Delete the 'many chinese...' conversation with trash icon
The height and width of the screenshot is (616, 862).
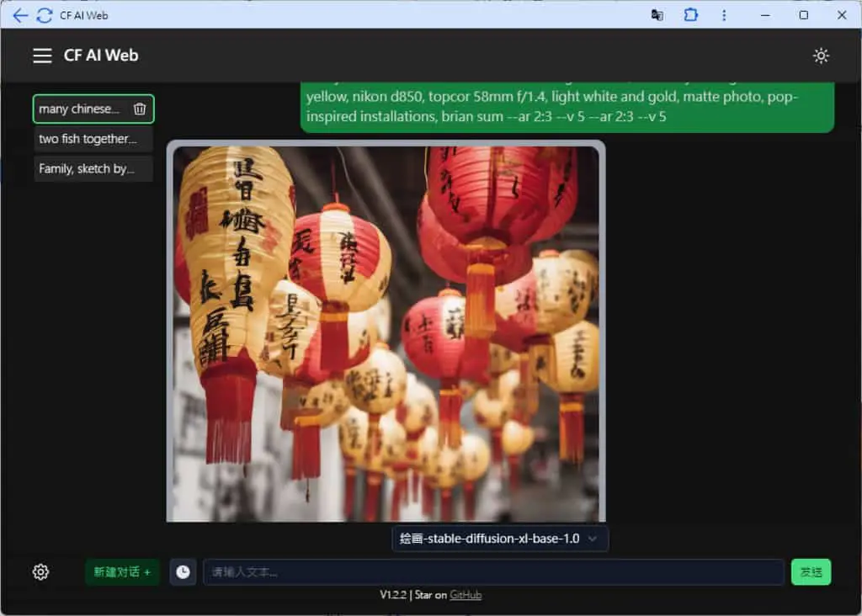(x=140, y=109)
